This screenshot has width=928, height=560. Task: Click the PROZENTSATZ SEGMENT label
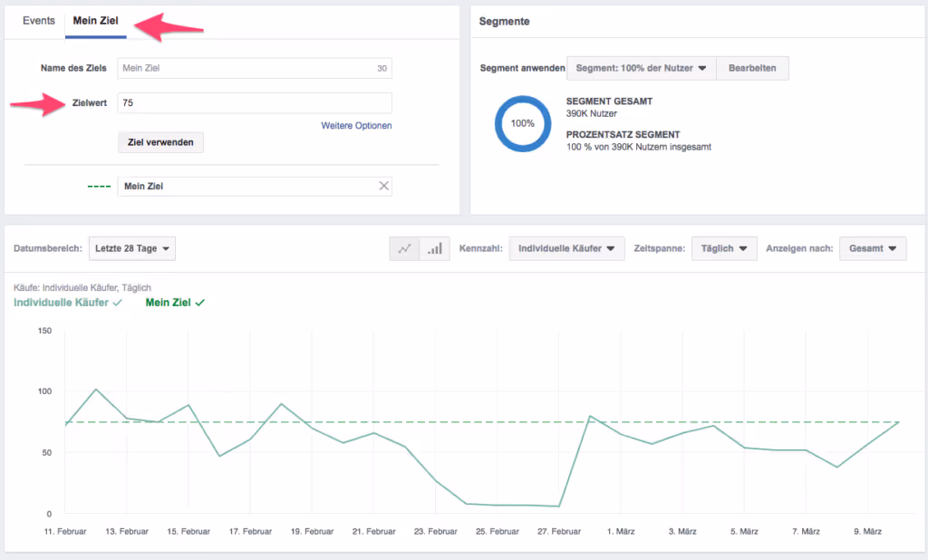pyautogui.click(x=623, y=134)
